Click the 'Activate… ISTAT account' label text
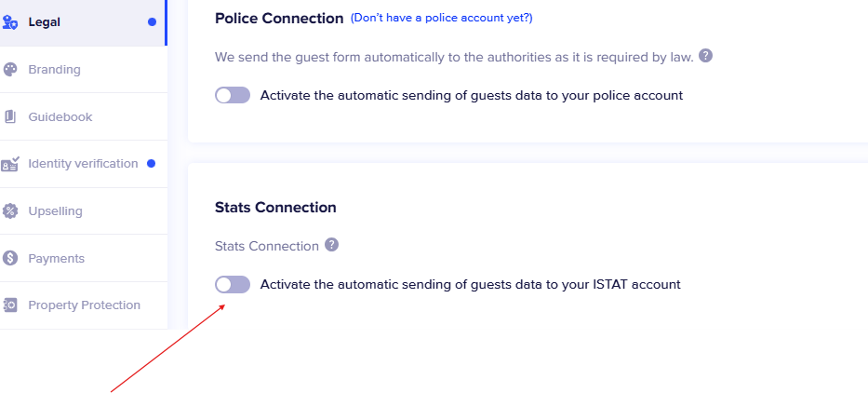Viewport: 868px width, 393px height. click(470, 284)
